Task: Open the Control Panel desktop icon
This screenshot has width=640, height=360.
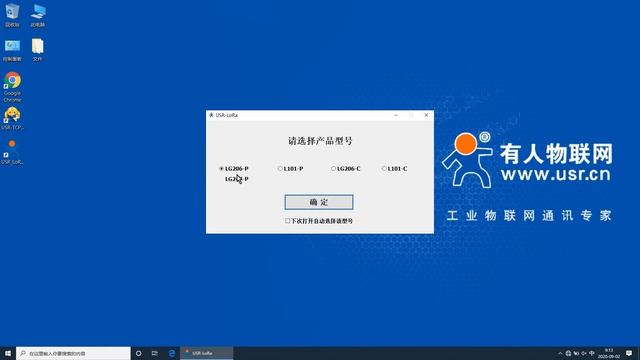Action: pyautogui.click(x=12, y=50)
